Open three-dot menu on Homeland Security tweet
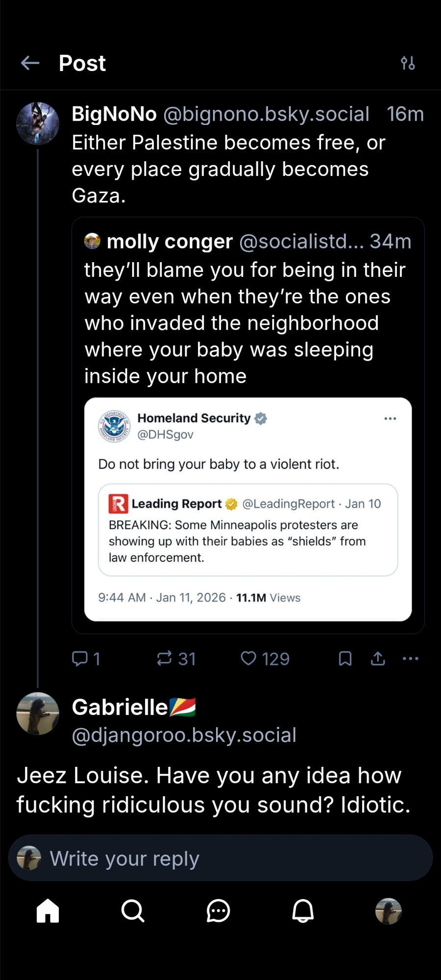Screen dimensions: 441x980 point(390,418)
